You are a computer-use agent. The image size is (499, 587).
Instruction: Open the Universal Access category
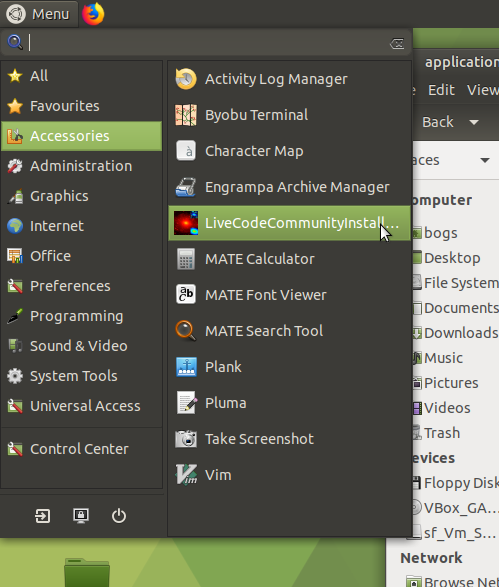[x=82, y=406]
